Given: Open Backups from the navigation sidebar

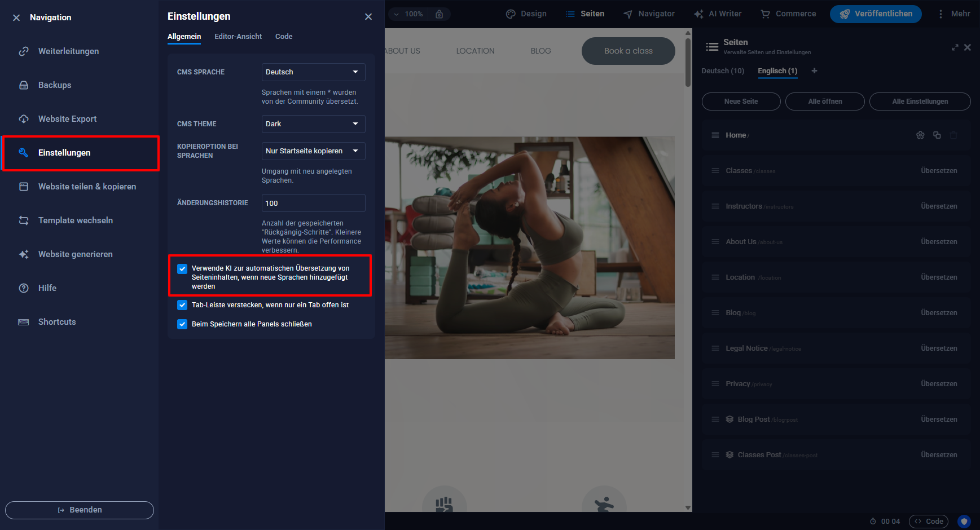Looking at the screenshot, I should [x=55, y=85].
